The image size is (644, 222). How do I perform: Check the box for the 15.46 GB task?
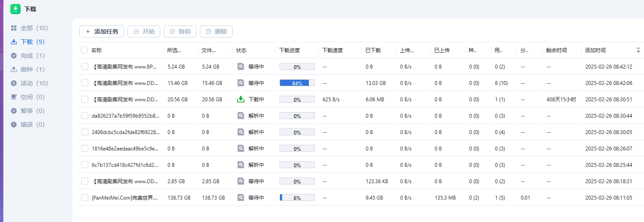coord(85,83)
